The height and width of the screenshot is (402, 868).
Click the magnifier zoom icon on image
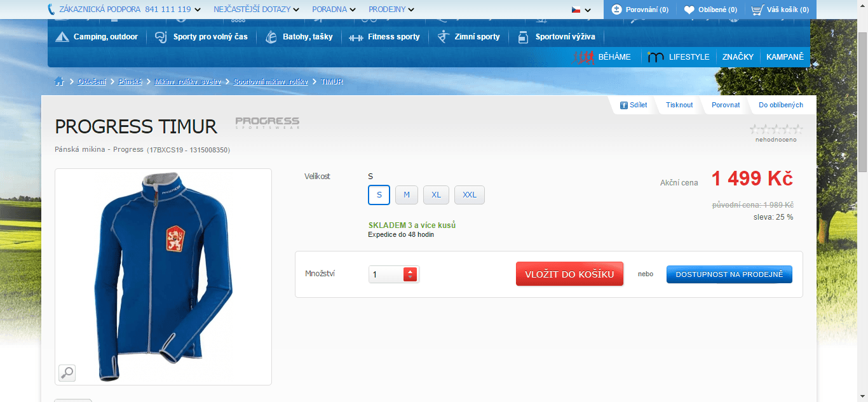tap(67, 373)
